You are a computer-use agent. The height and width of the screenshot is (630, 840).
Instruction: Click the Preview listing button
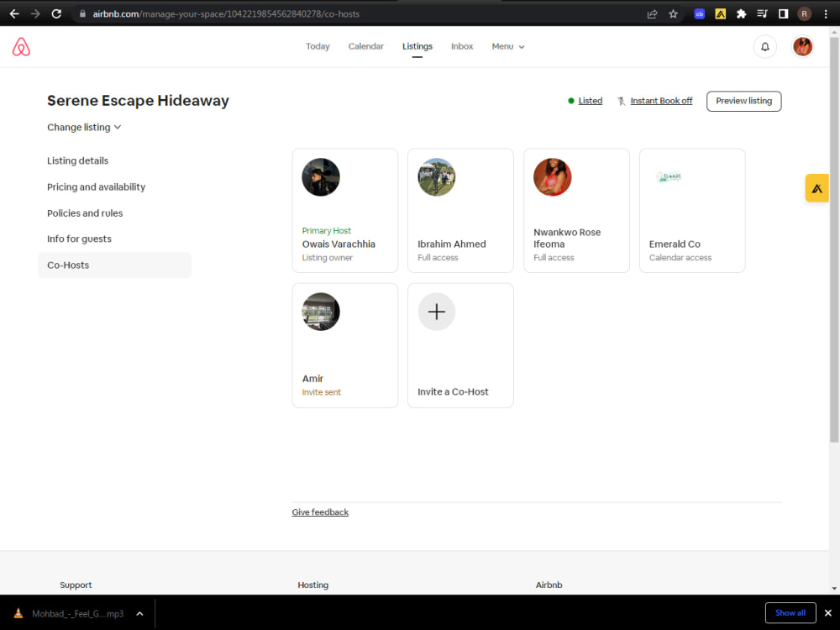click(743, 102)
